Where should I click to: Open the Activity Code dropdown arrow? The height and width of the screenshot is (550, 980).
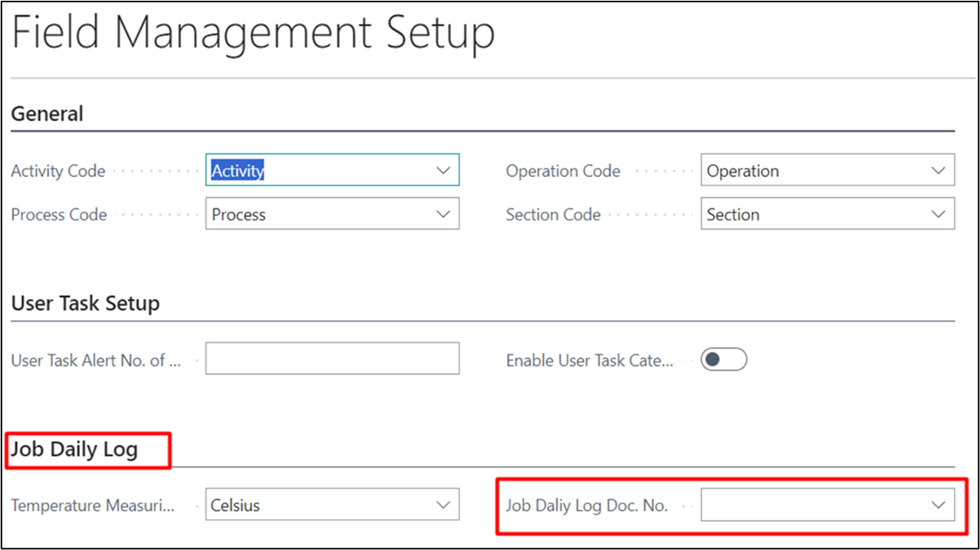(443, 171)
